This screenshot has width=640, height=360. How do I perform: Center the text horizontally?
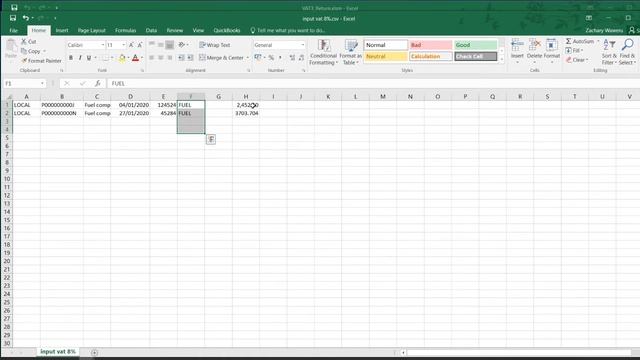pos(161,58)
